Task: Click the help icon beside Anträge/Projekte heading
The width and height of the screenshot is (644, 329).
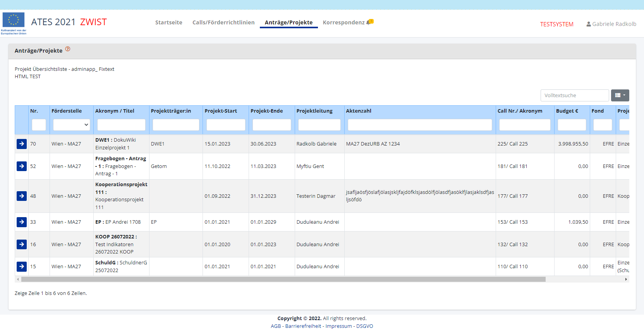Action: point(68,49)
